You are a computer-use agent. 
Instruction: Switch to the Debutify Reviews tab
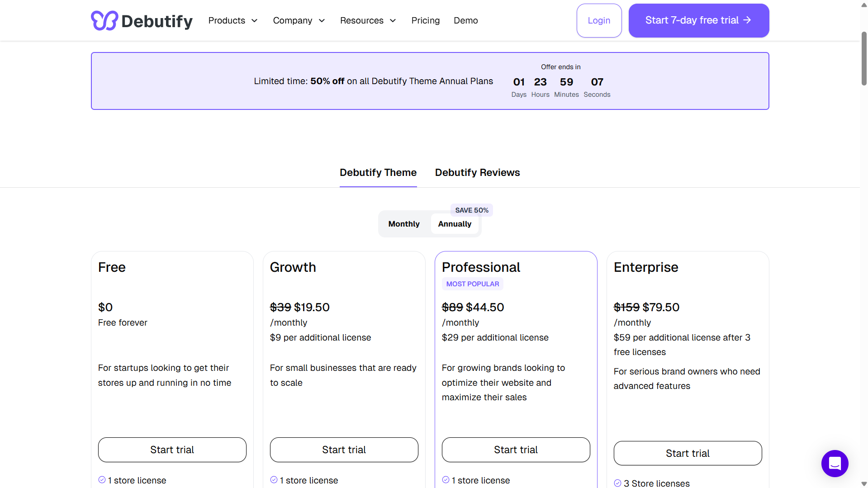pyautogui.click(x=477, y=172)
